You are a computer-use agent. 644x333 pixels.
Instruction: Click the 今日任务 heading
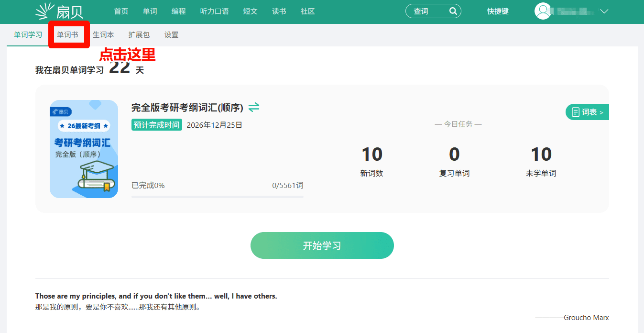(x=458, y=124)
